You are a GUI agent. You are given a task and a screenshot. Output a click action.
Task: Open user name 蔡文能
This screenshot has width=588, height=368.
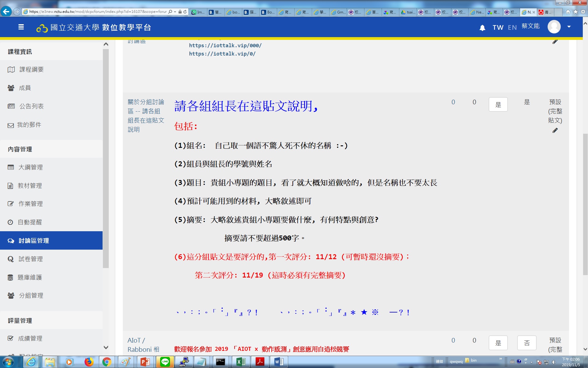[x=531, y=26]
